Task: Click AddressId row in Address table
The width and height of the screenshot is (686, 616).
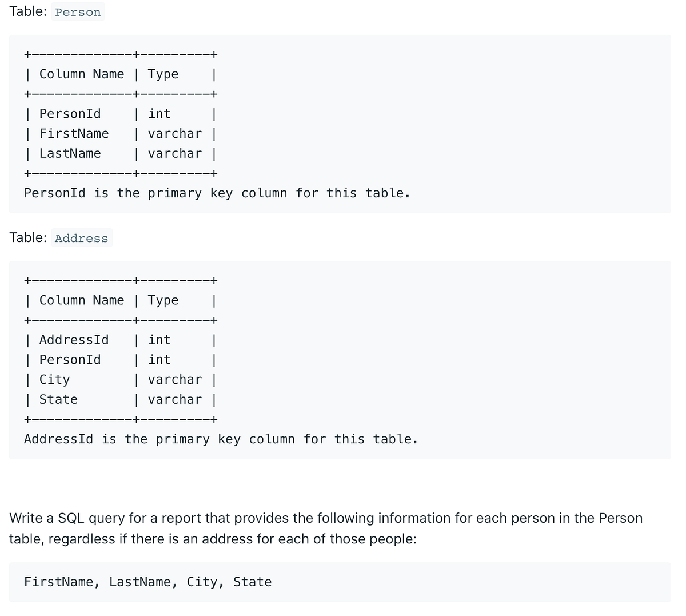Action: [74, 340]
